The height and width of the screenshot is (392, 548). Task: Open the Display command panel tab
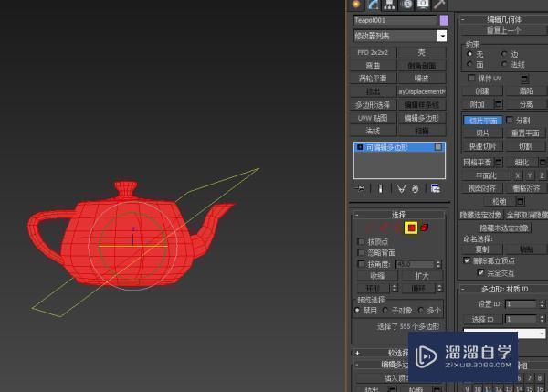pyautogui.click(x=423, y=5)
